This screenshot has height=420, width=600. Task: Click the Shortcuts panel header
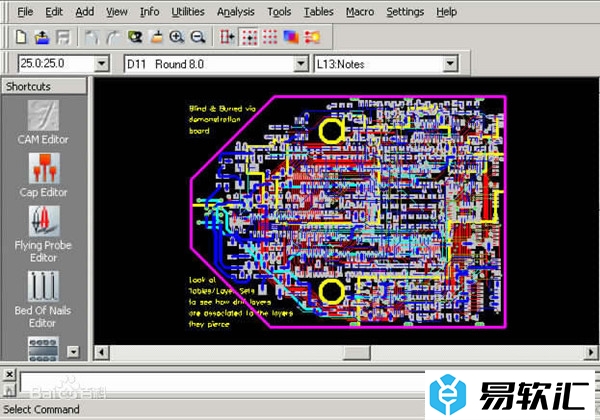pos(44,86)
